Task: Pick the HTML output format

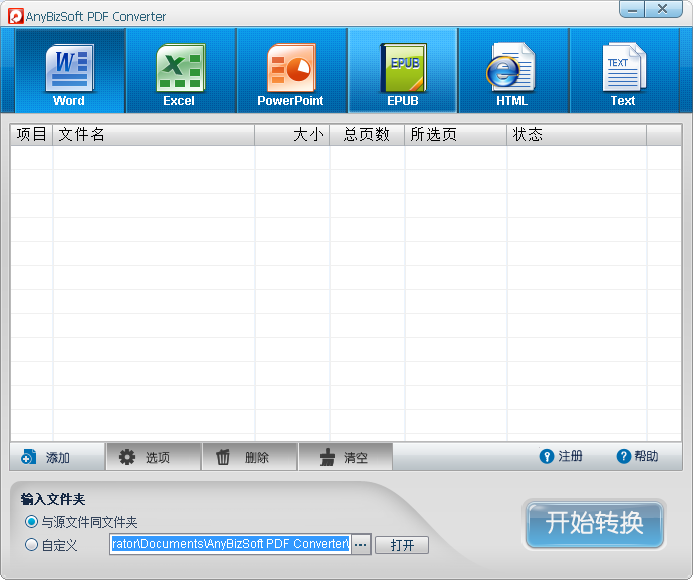Action: pyautogui.click(x=512, y=71)
